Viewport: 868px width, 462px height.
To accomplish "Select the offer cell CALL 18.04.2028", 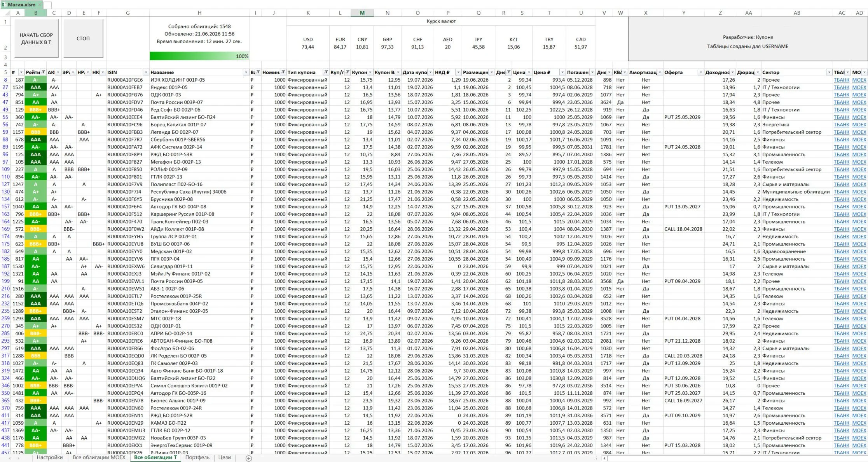I will 684,229.
